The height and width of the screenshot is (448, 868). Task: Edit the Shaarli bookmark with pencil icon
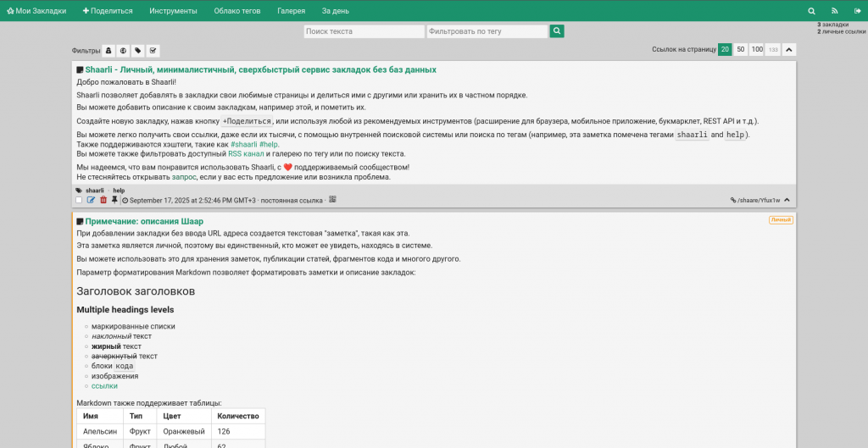tap(91, 200)
